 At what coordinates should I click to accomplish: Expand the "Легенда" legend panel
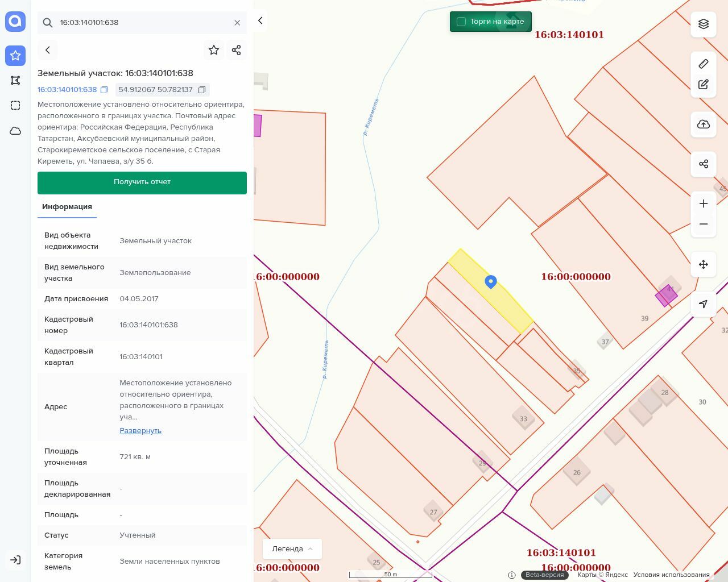click(292, 549)
